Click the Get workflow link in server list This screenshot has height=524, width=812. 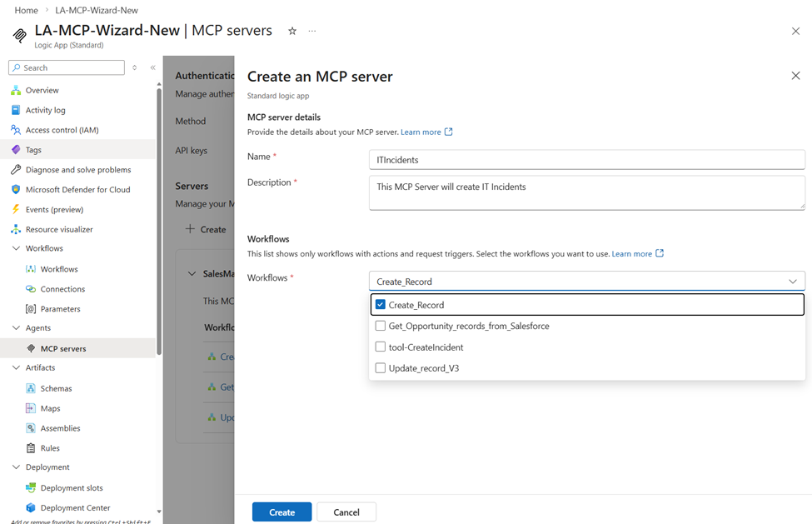point(227,387)
